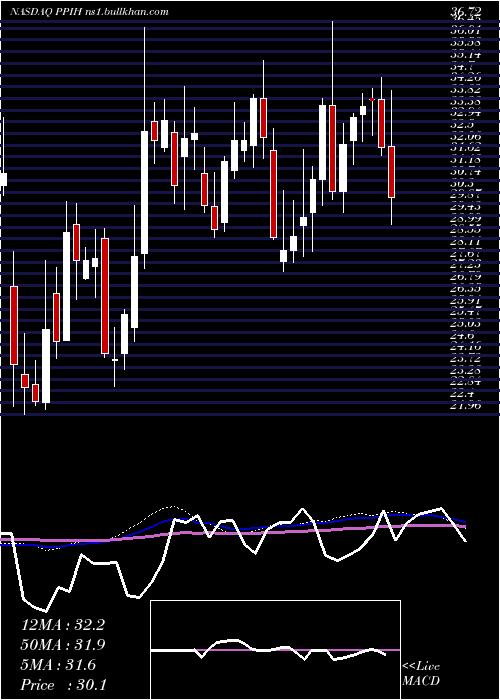
Task: Click the 31.18 price axis label
Action: point(465,159)
